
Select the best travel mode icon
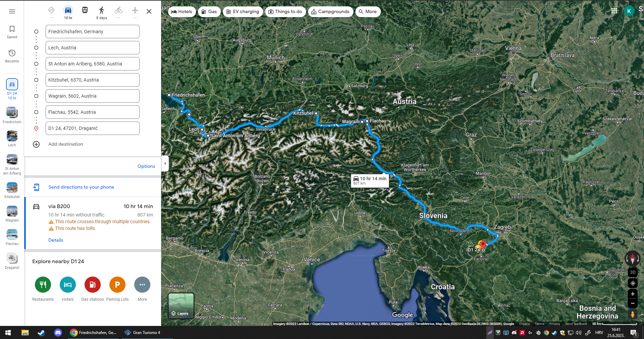pyautogui.click(x=51, y=10)
